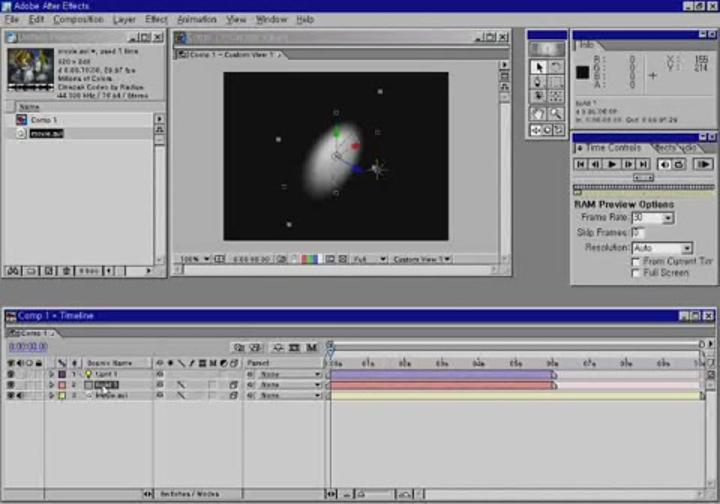Click the Light 1 lightbulb icon
720x504 pixels.
tap(89, 375)
